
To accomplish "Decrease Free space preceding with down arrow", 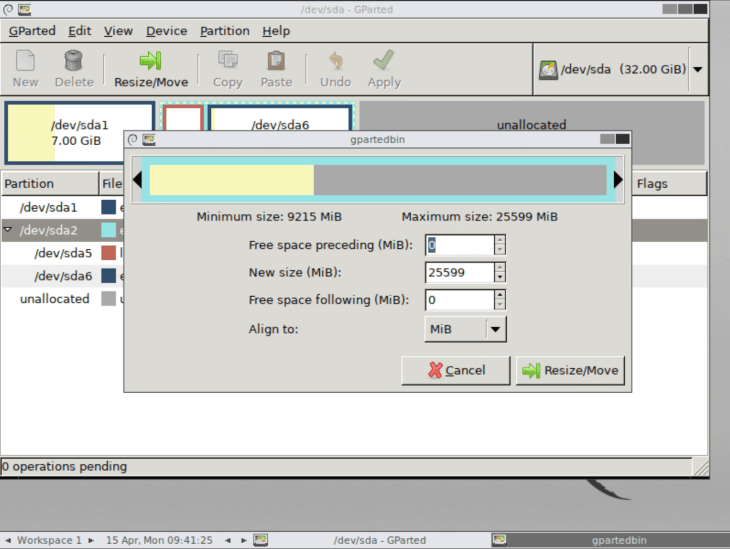I will click(x=500, y=250).
